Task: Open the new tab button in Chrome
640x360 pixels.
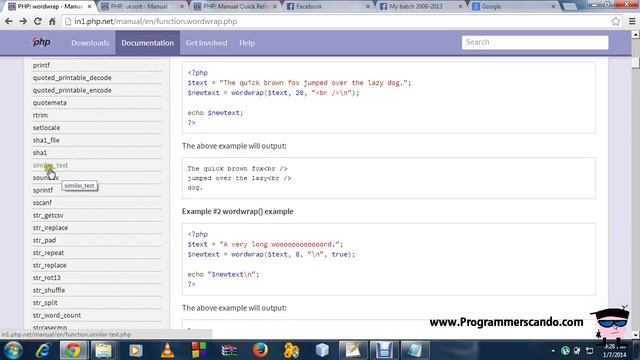Action: tap(570, 7)
